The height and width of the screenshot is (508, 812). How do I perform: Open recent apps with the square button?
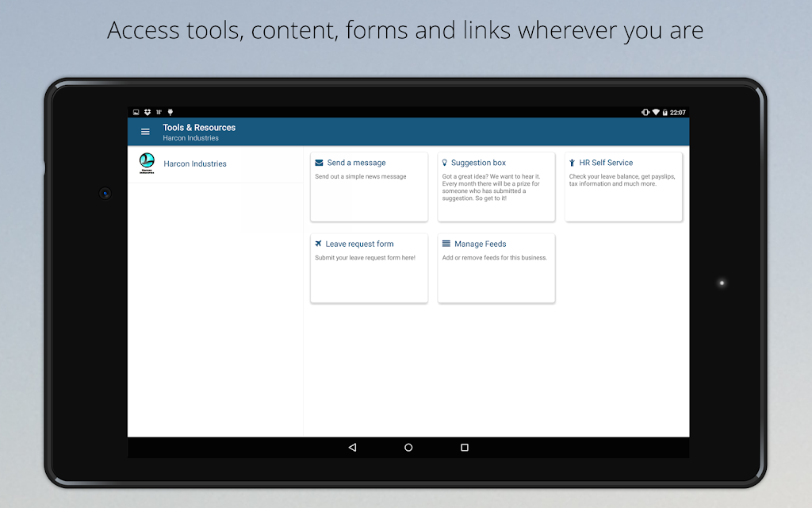pos(465,448)
